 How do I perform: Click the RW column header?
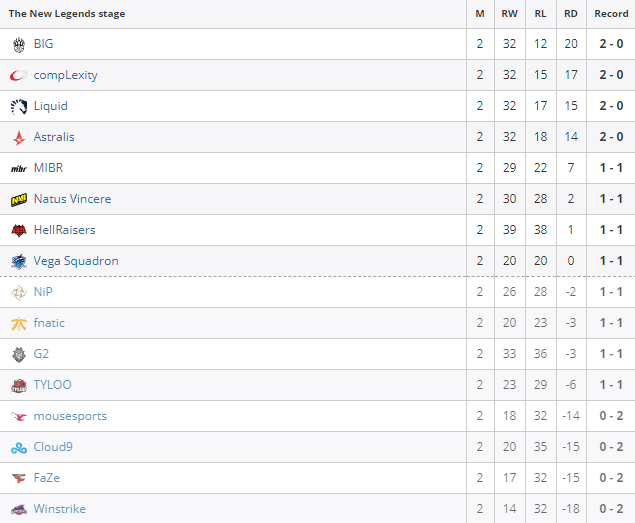pos(510,14)
